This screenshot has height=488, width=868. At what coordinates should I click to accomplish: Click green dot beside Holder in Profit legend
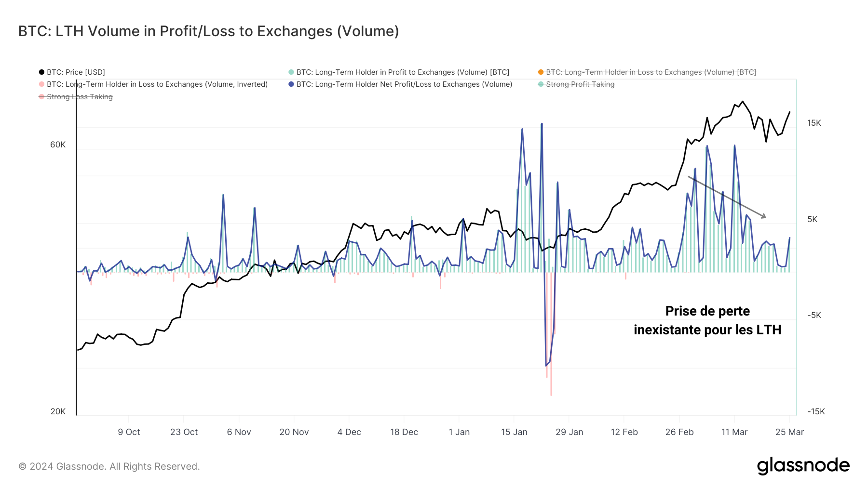(291, 72)
